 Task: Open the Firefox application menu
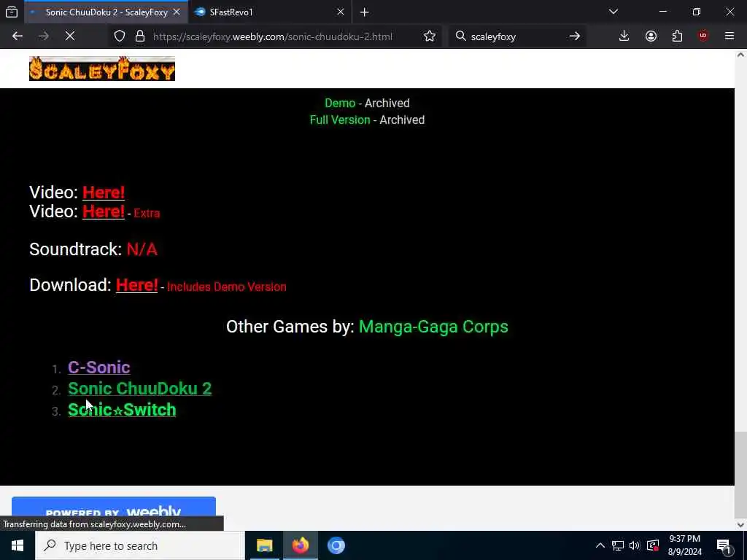(x=729, y=36)
